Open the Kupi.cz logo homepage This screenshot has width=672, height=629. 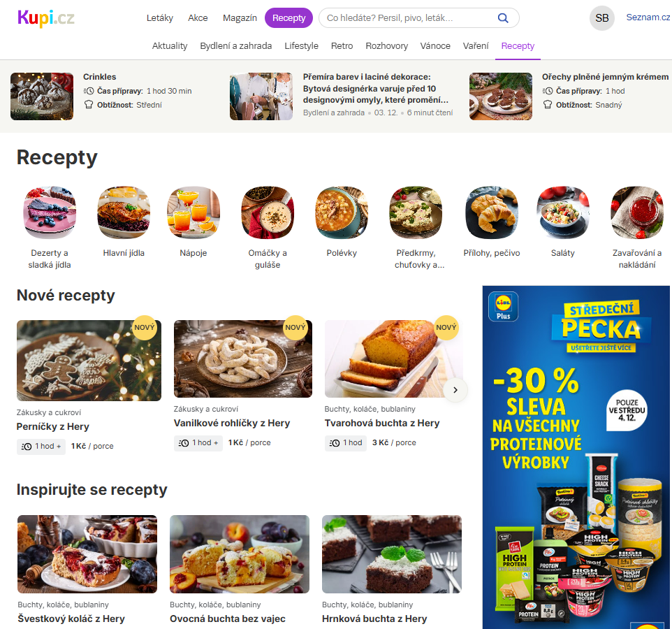point(46,18)
